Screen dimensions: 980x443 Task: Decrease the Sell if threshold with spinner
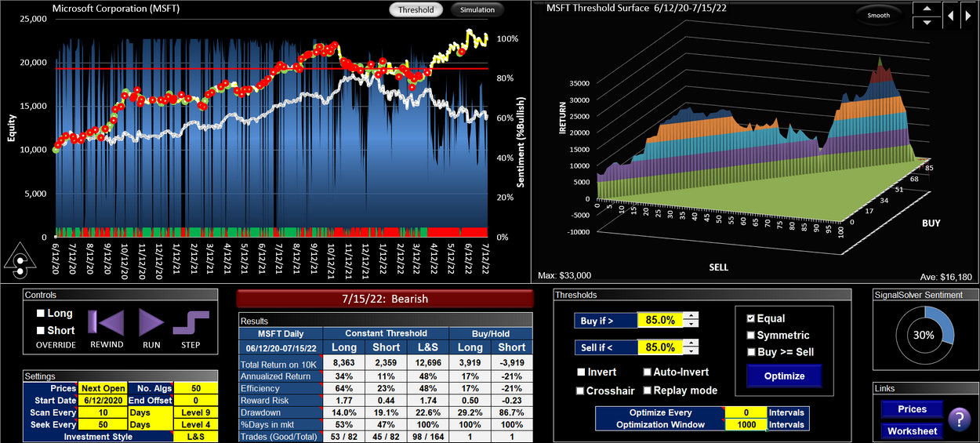[690, 351]
